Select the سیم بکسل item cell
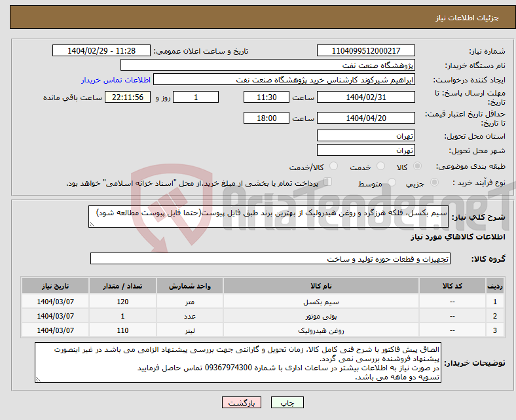516x420 pixels. 321,302
